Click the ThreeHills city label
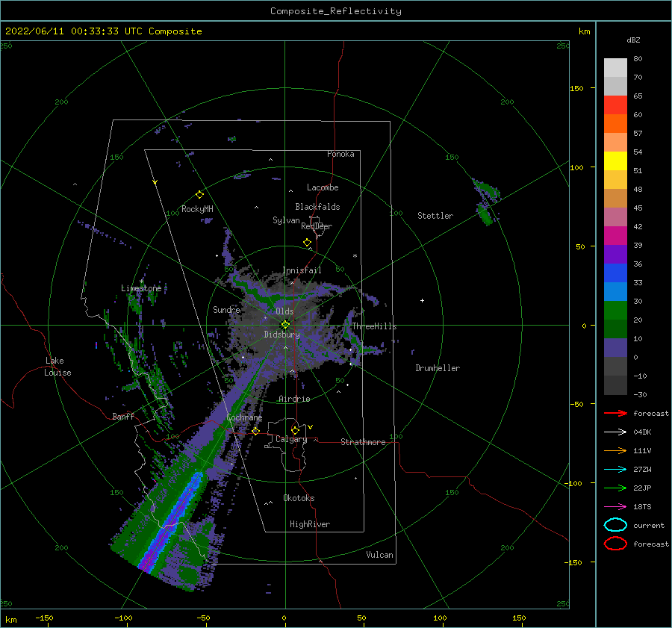Viewport: 672px width, 628px height. (x=374, y=326)
